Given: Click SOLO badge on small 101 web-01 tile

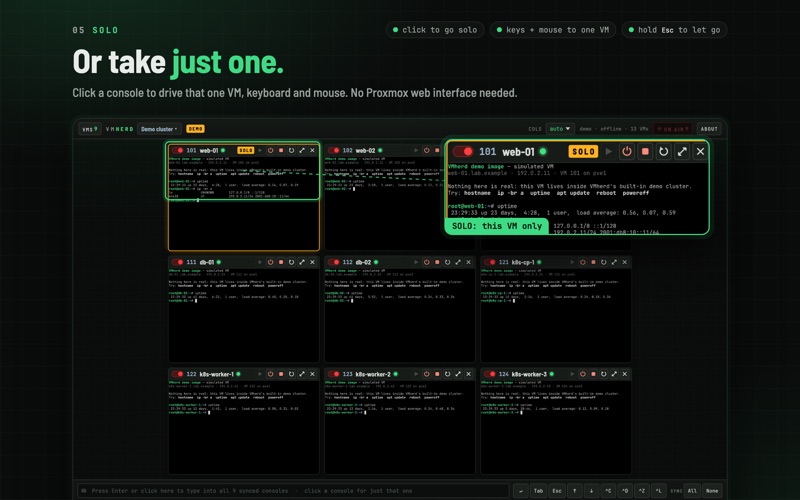Looking at the screenshot, I should 245,151.
